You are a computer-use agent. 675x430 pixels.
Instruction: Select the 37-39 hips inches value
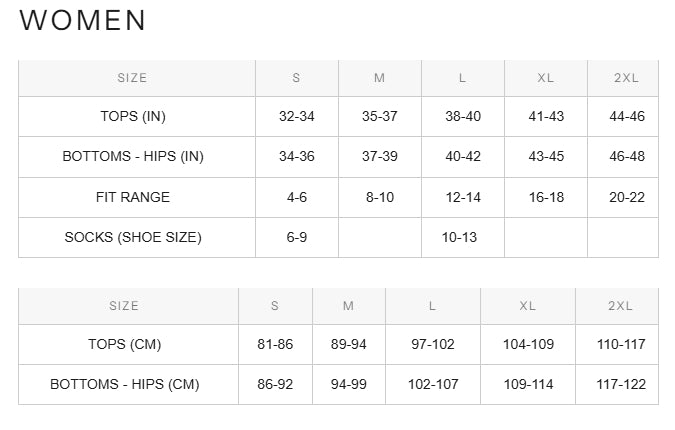click(380, 157)
